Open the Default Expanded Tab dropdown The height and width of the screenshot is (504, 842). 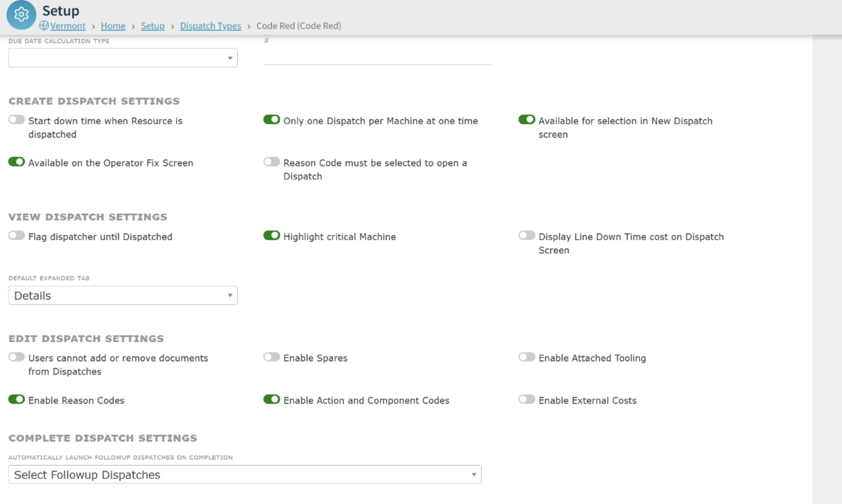point(123,296)
